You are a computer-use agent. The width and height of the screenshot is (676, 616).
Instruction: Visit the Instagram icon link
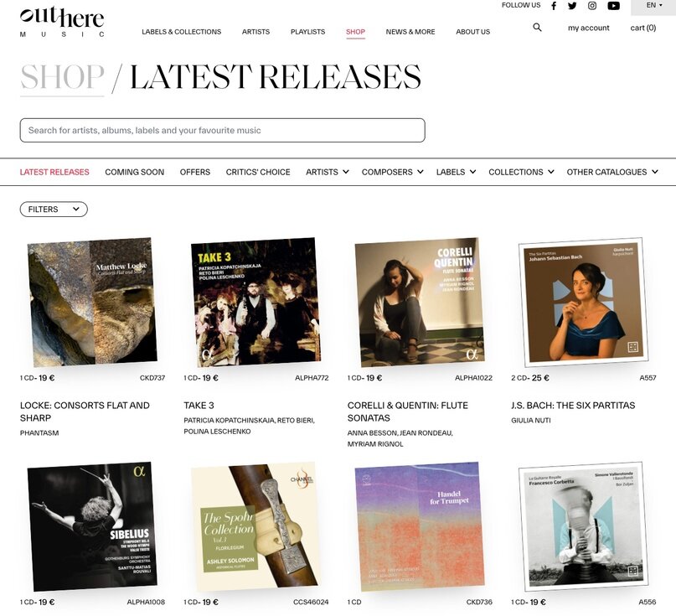pyautogui.click(x=592, y=6)
